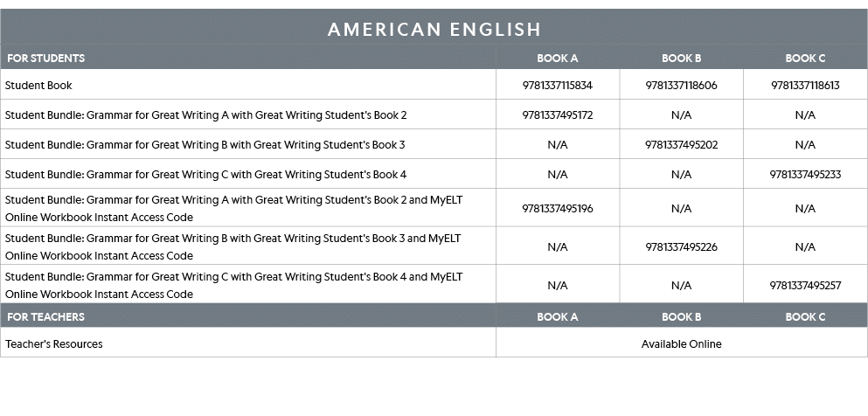
Task: Select ISBN 9781337118613 under Book C
Action: (x=805, y=86)
